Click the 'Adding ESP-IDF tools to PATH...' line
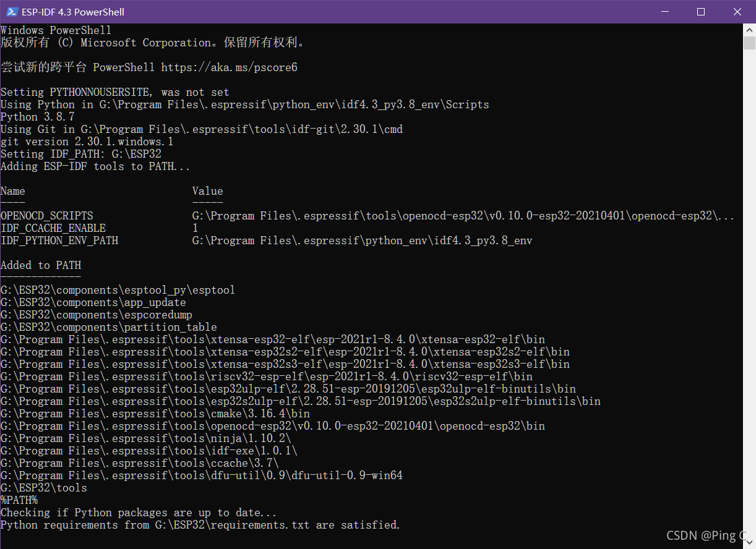The width and height of the screenshot is (756, 549). pyautogui.click(x=95, y=166)
